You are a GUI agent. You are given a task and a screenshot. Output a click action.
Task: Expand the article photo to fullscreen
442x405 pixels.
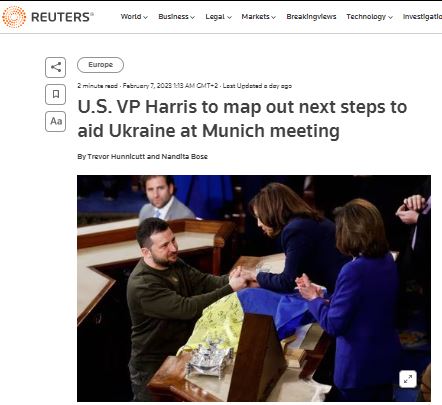pos(408,379)
